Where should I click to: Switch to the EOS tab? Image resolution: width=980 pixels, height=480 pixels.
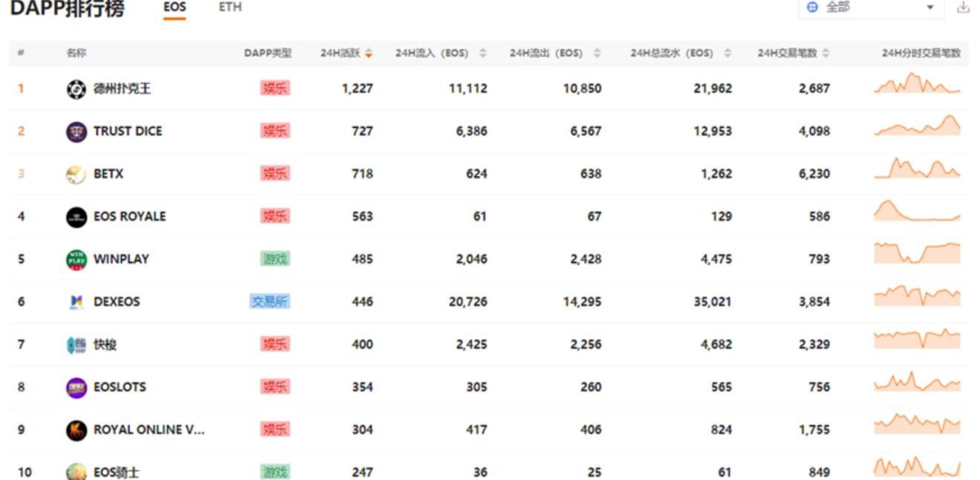pos(175,7)
